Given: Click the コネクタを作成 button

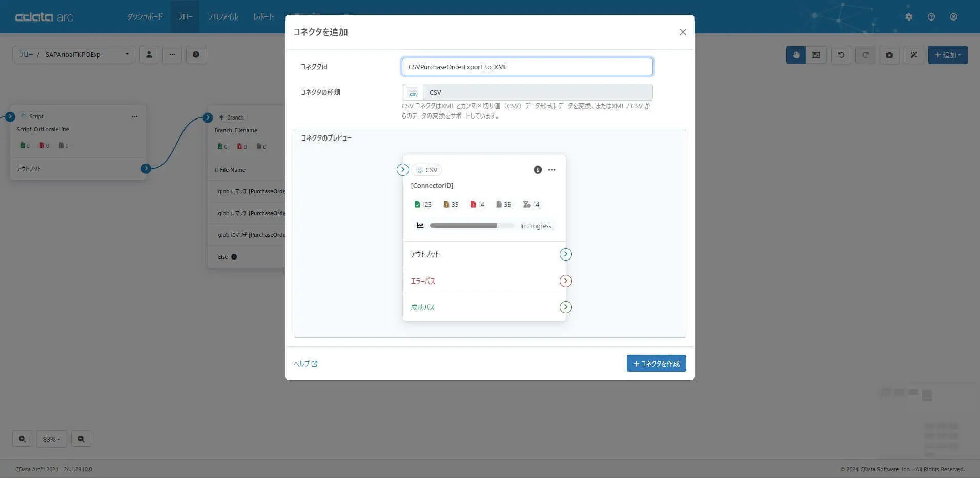Looking at the screenshot, I should (x=656, y=364).
